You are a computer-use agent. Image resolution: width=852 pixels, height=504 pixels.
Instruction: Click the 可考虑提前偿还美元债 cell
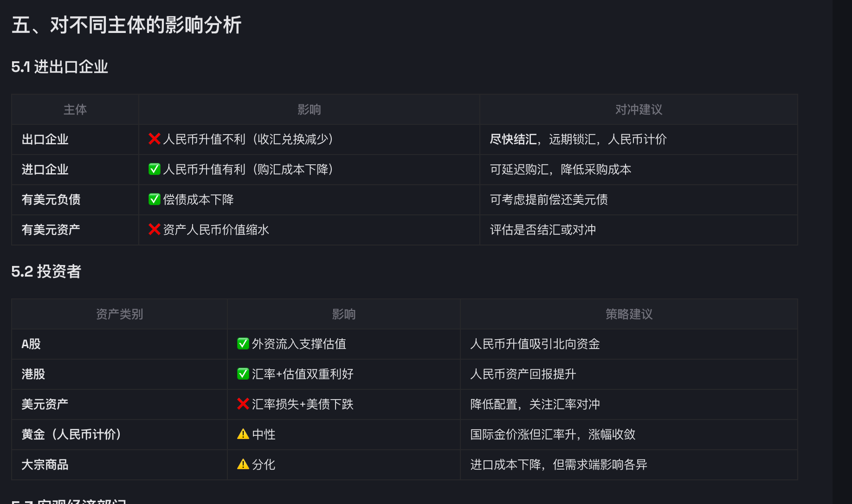(x=549, y=200)
